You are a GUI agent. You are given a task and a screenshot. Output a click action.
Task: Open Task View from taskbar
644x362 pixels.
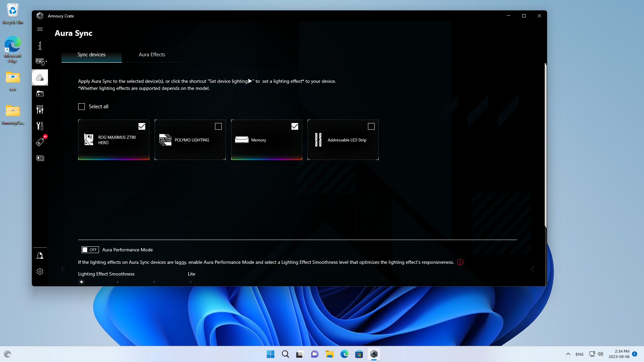point(300,354)
